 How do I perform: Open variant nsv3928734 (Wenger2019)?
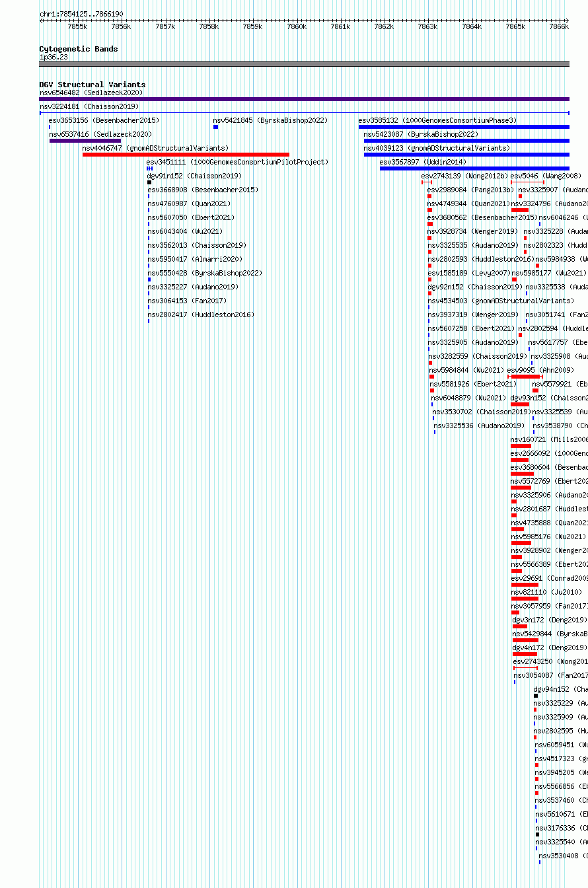click(x=473, y=231)
